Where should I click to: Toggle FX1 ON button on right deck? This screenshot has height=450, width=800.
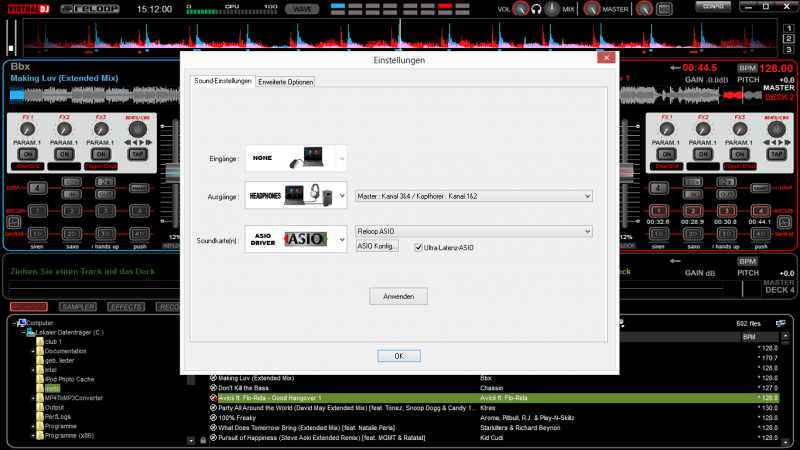666,154
